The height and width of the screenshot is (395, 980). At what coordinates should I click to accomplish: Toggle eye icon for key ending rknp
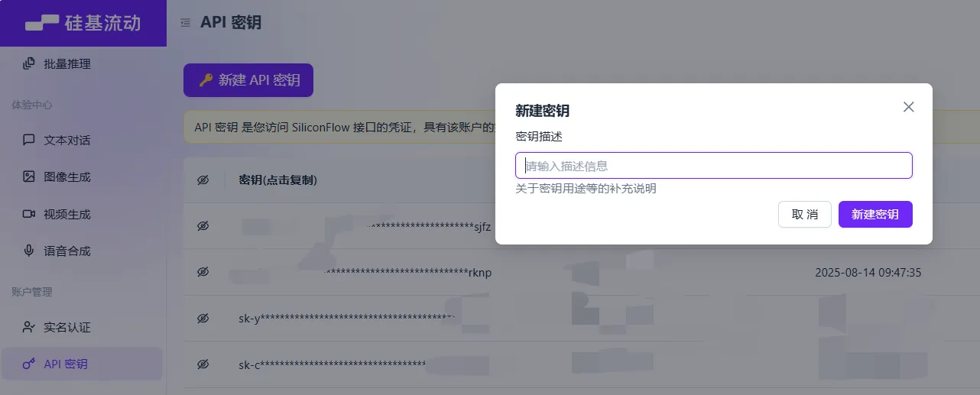(x=203, y=272)
